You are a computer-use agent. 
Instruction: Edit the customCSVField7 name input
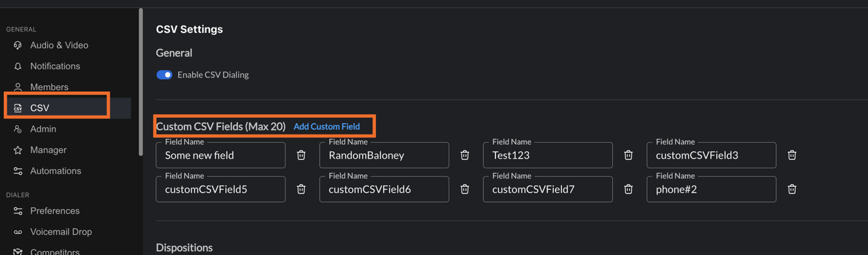pos(548,189)
